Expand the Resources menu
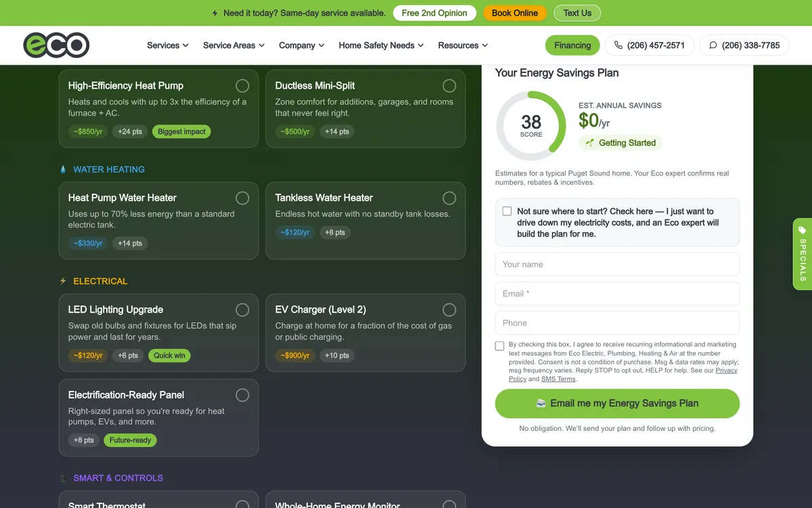This screenshot has width=812, height=508. coord(463,45)
